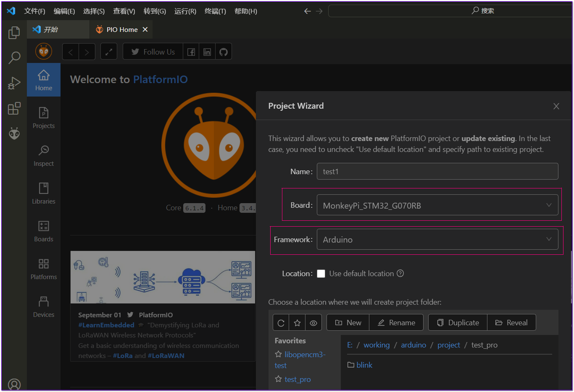Click the Duplicate button
The image size is (574, 392).
tap(458, 322)
